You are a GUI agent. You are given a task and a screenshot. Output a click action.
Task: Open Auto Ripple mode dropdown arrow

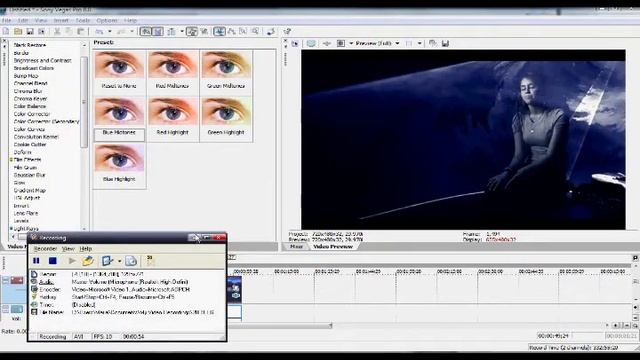[x=182, y=31]
